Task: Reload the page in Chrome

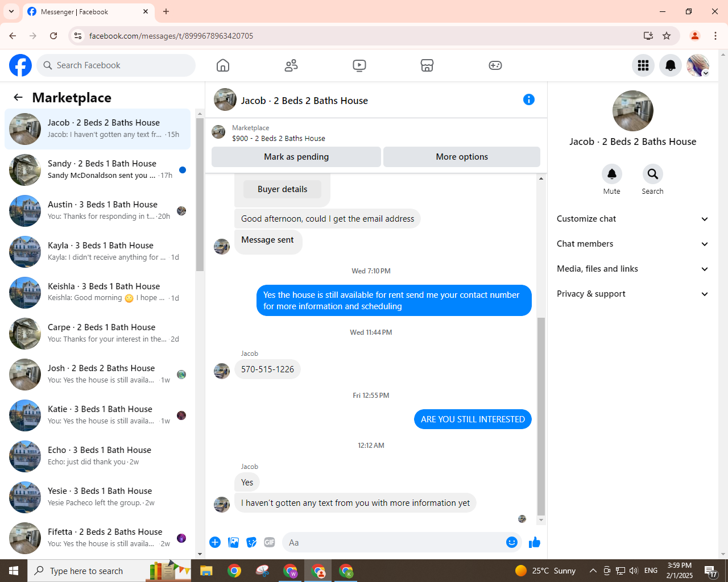Action: (x=53, y=36)
